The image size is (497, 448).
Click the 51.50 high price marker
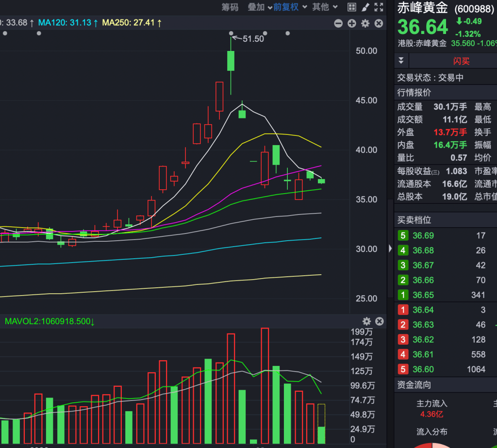[x=252, y=39]
